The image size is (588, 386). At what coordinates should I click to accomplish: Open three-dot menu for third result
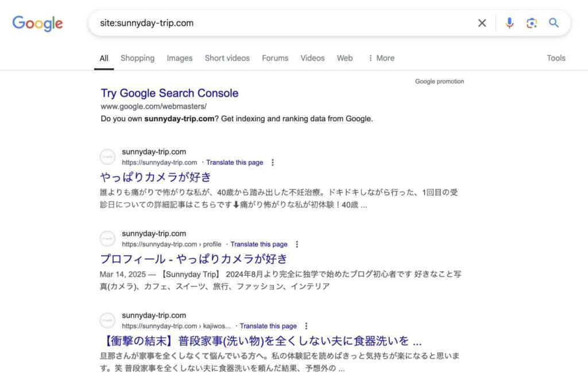coord(306,326)
